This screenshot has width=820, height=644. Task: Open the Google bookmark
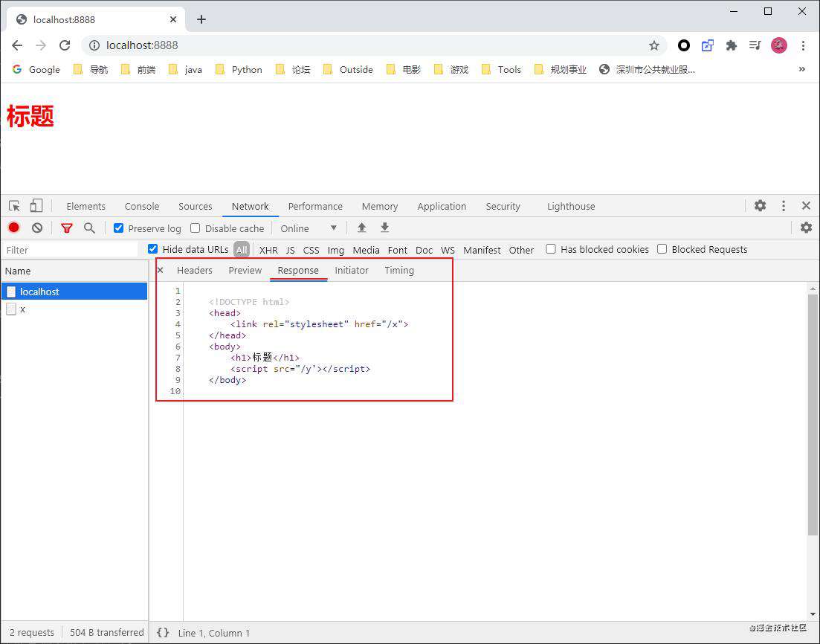(x=36, y=70)
